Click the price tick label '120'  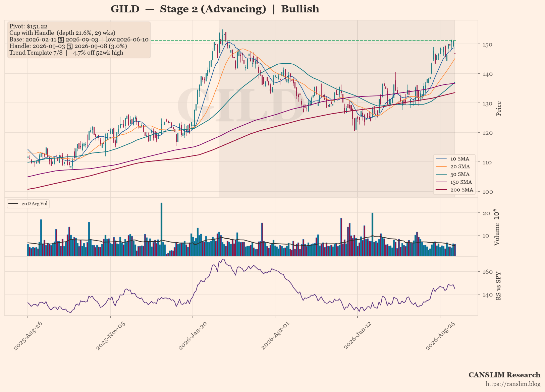pyautogui.click(x=488, y=133)
